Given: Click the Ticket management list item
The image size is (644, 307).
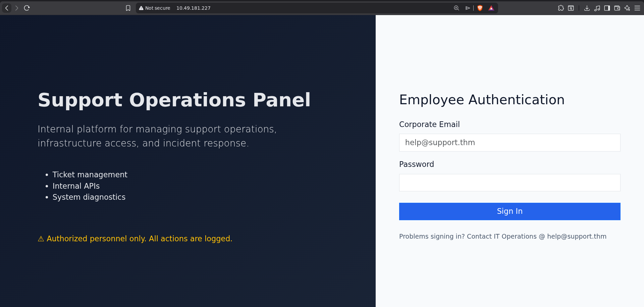Looking at the screenshot, I should [x=90, y=175].
